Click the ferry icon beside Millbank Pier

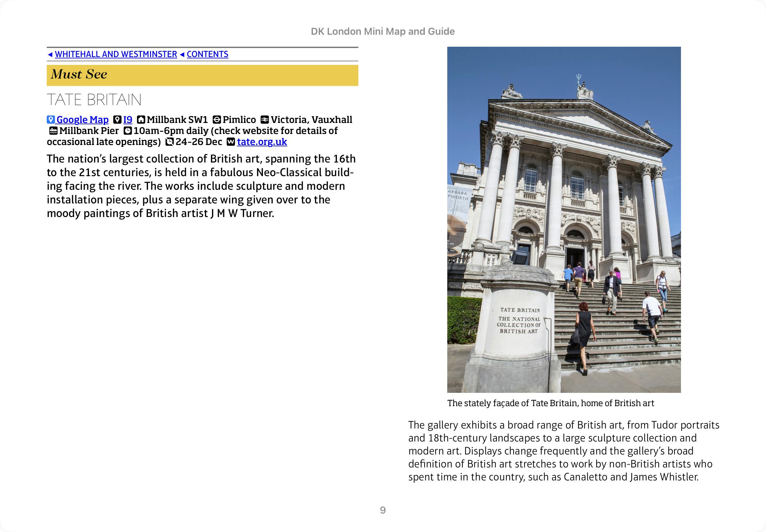pos(53,131)
